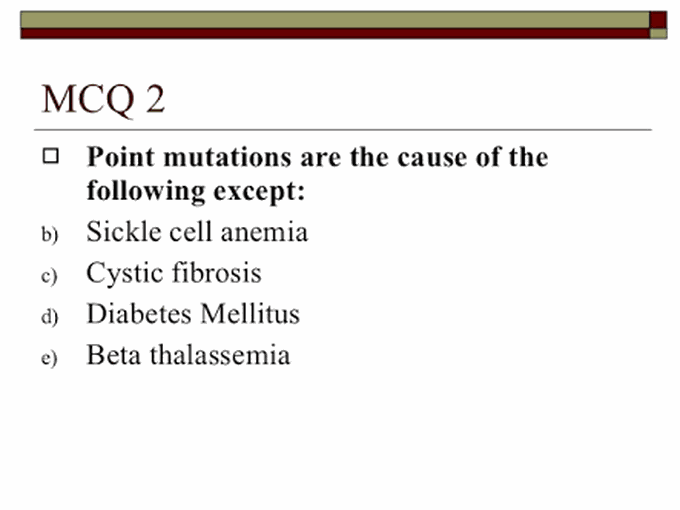Viewport: 680px width, 510px height.
Task: Select the "e)" option marker
Action: 49,359
